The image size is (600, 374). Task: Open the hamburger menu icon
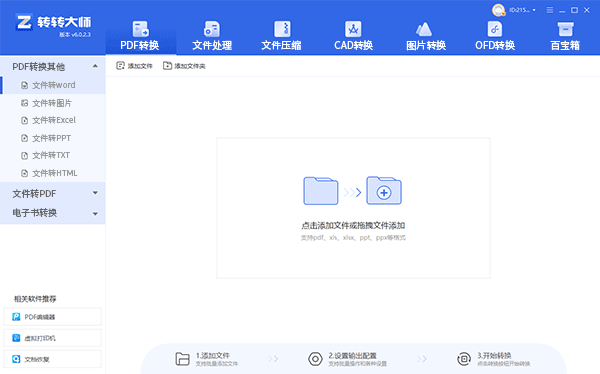[x=550, y=10]
